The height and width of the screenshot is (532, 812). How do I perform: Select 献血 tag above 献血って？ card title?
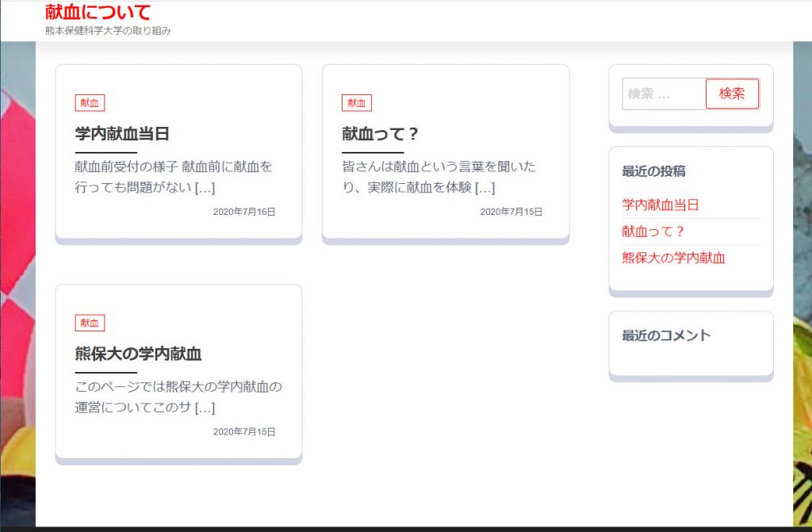[x=357, y=103]
